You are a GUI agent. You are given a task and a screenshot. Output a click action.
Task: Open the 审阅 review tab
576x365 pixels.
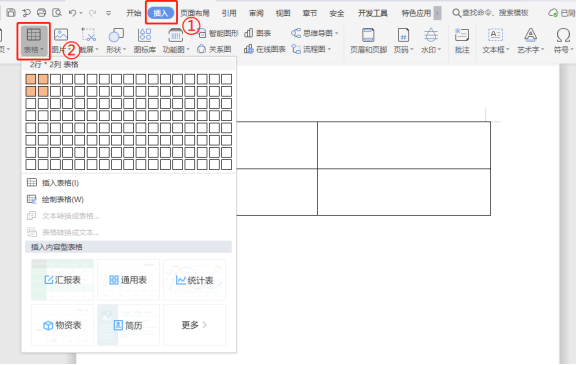256,13
